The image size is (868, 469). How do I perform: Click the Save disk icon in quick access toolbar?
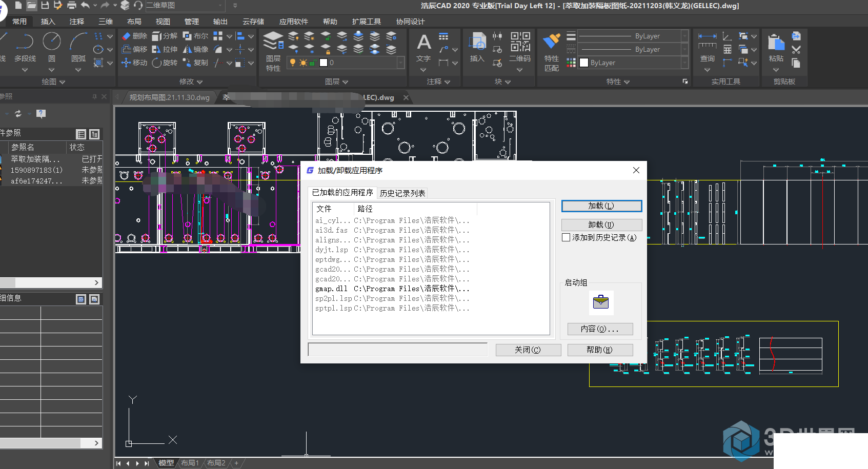45,5
